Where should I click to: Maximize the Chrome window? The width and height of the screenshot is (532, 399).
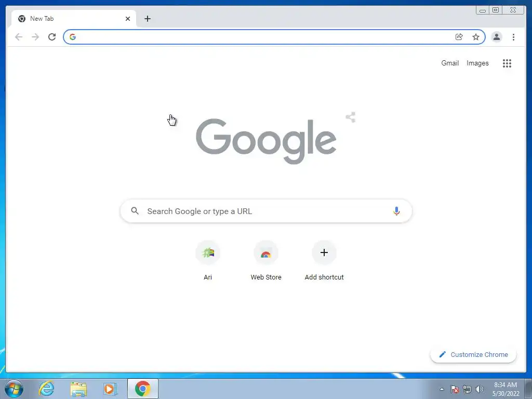496,10
